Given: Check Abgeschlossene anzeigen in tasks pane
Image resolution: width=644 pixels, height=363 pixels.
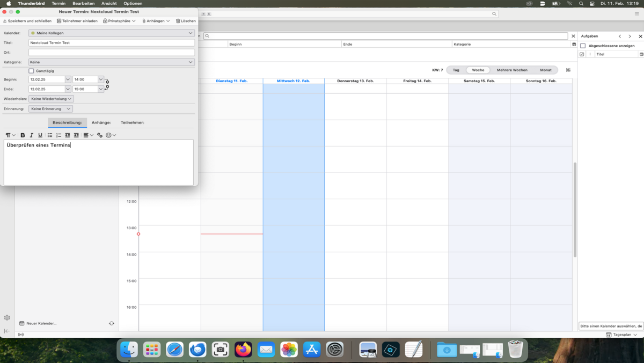Looking at the screenshot, I should click(583, 46).
